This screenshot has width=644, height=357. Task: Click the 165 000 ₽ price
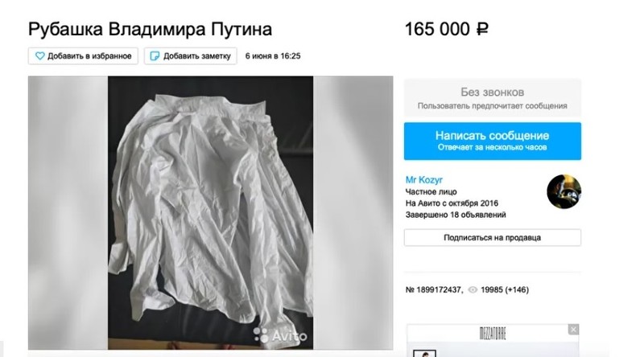click(447, 29)
